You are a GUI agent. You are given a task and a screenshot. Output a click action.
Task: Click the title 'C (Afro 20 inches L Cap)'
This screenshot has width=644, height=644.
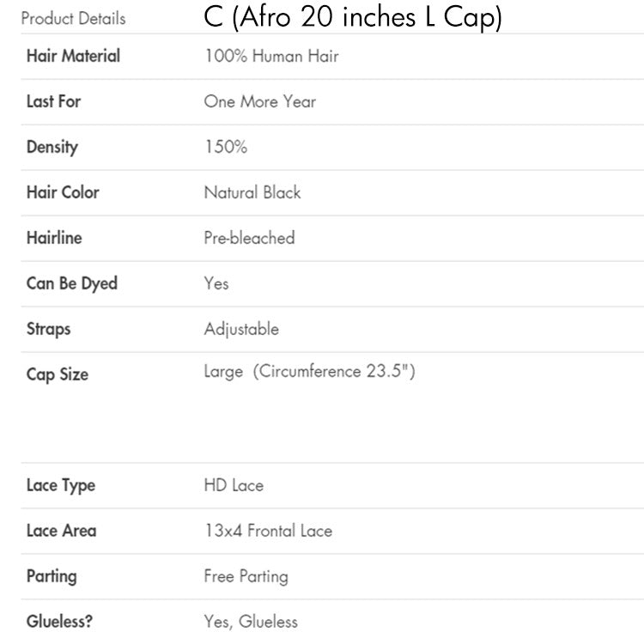coord(353,18)
